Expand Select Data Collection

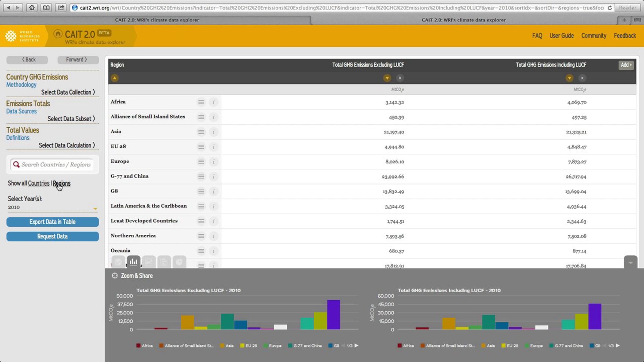coord(68,92)
